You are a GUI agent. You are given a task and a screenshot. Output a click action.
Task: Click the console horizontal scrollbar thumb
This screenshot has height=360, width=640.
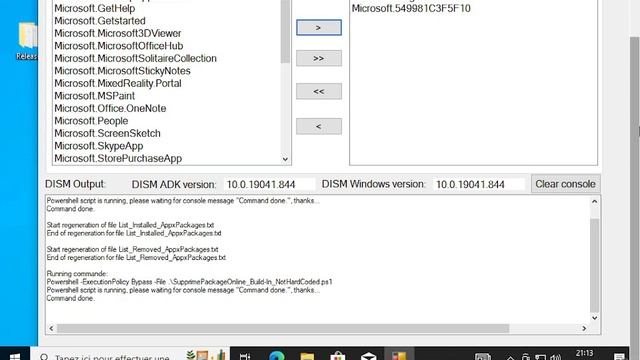(283, 329)
